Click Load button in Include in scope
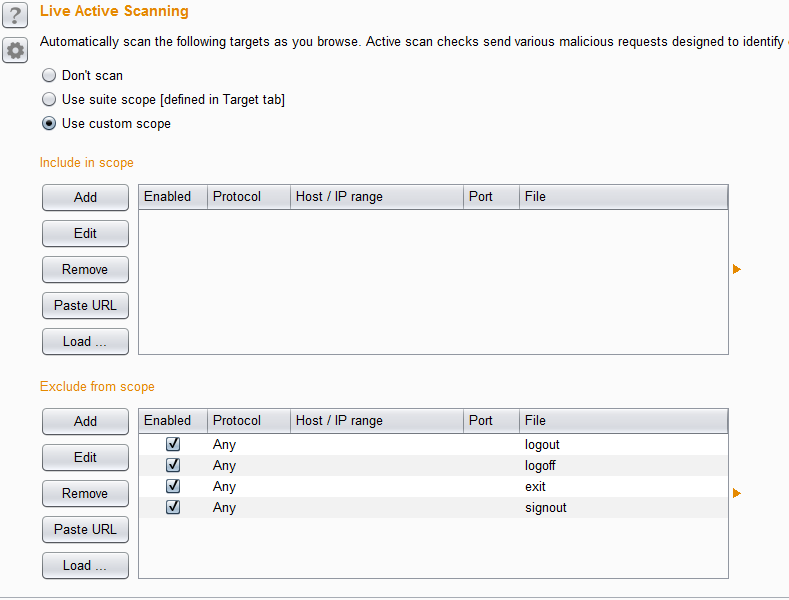 coord(85,342)
